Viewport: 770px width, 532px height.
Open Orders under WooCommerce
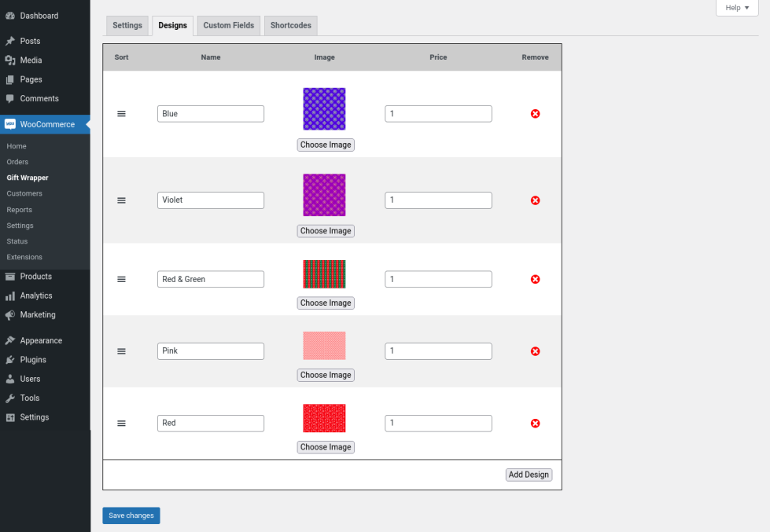17,162
